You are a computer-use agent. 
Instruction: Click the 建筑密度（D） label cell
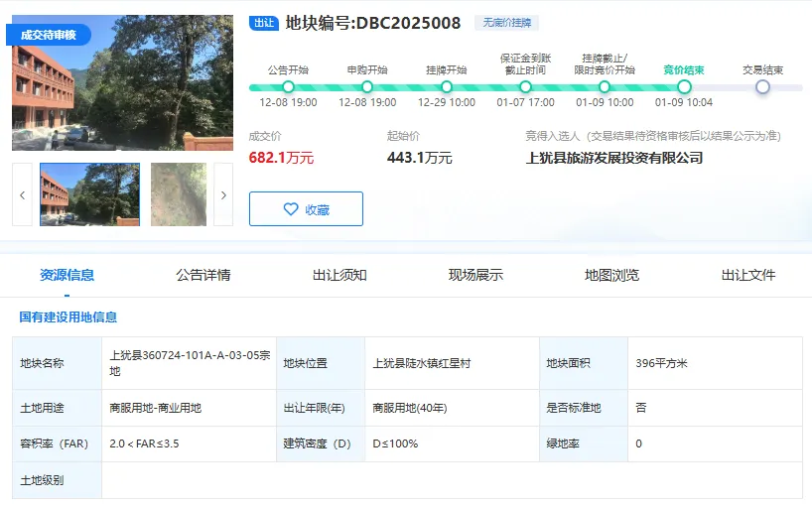(x=321, y=443)
